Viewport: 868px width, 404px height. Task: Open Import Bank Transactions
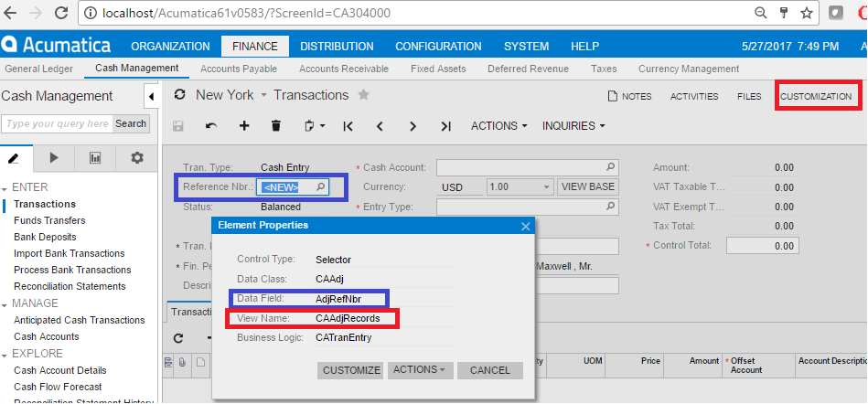[70, 253]
